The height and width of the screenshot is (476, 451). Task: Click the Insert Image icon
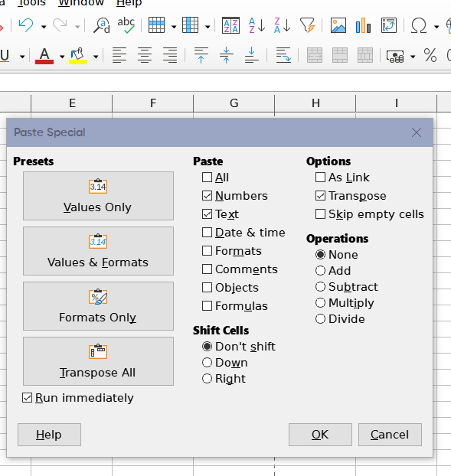[338, 25]
